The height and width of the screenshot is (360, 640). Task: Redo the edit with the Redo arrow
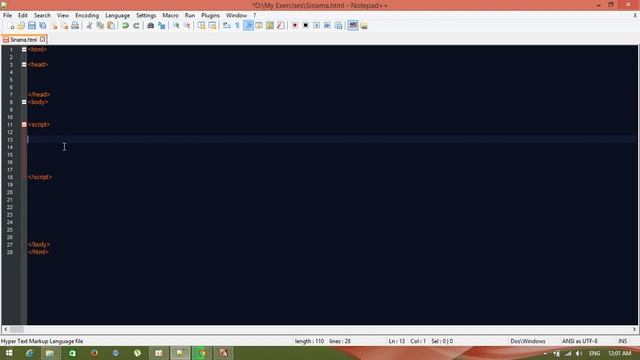point(136,26)
